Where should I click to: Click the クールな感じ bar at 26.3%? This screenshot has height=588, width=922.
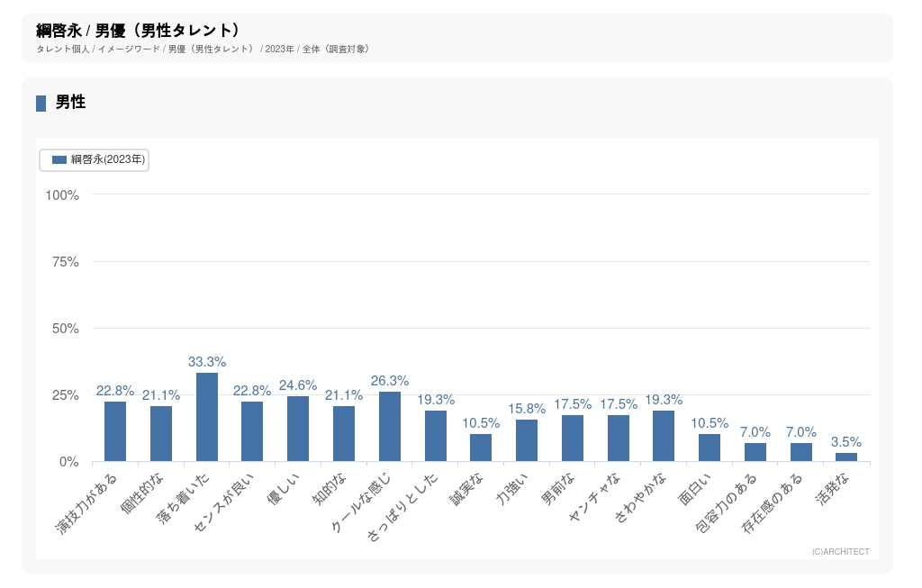coord(390,427)
